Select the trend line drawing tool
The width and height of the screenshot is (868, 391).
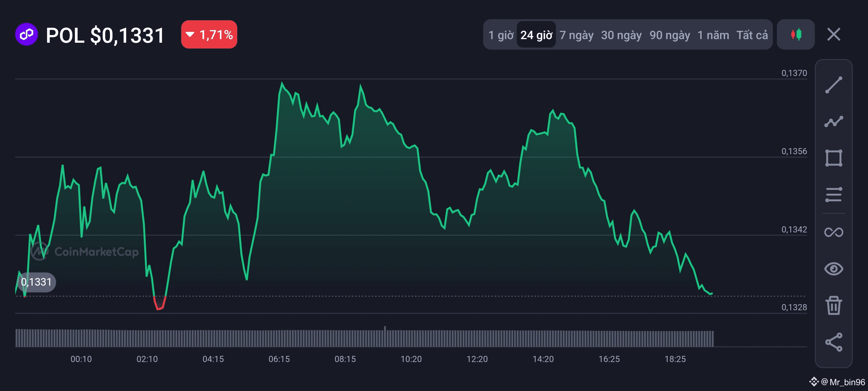point(834,85)
